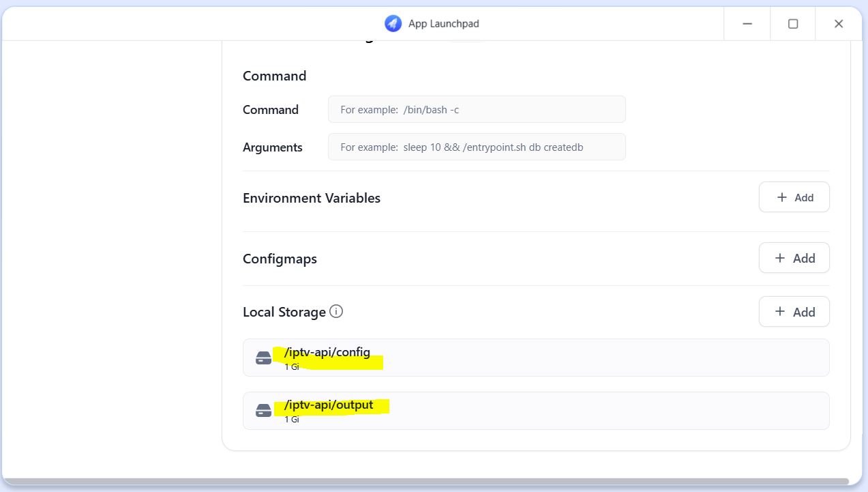This screenshot has width=868, height=492.
Task: Add a new environment variable
Action: coord(794,197)
